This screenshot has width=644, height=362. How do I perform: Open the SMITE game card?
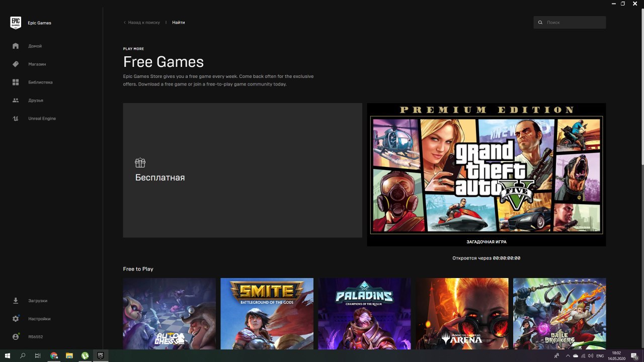tap(267, 314)
